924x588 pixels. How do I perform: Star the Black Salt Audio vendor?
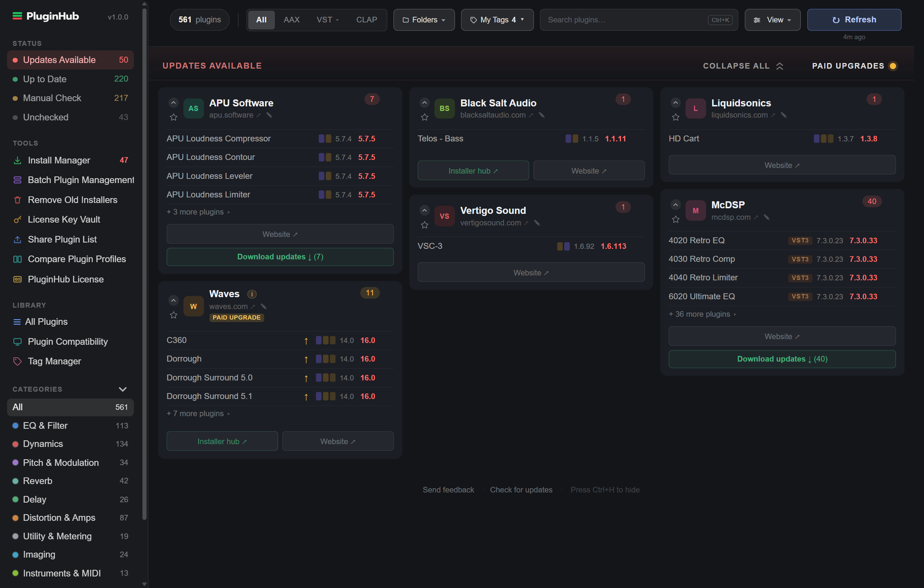point(425,117)
